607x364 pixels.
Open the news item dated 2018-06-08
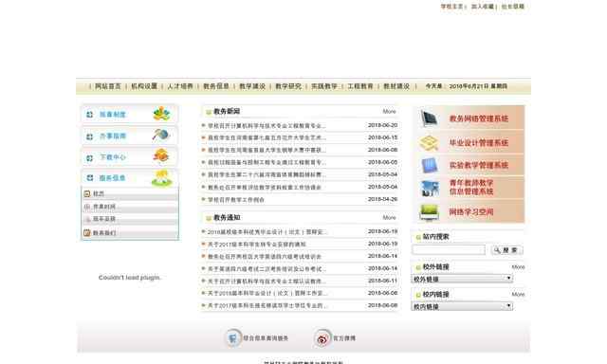(x=267, y=150)
